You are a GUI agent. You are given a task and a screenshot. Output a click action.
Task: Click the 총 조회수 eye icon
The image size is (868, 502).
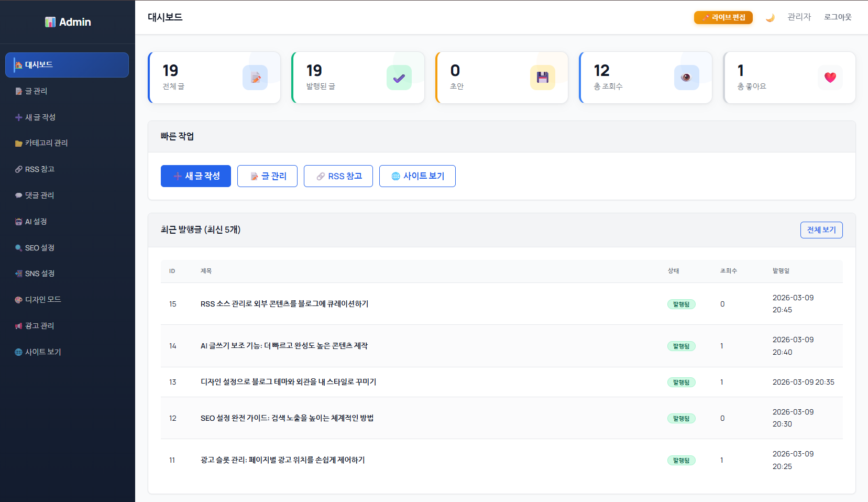click(x=686, y=78)
